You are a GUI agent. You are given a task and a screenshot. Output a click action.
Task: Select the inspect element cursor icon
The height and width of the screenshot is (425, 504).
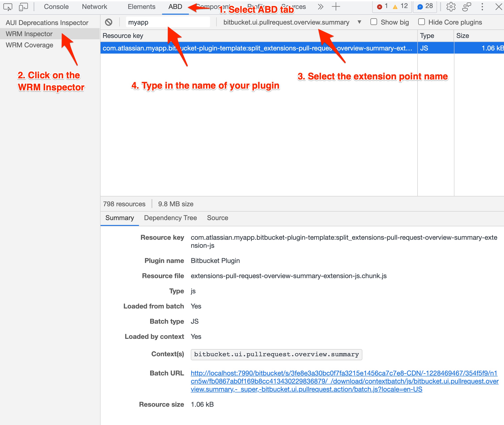8,7
